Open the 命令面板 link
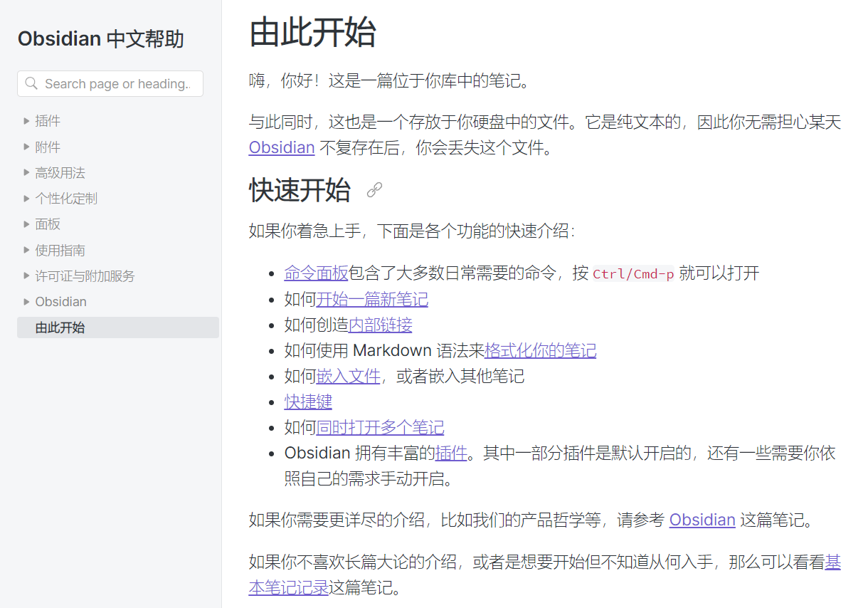Screen dimensions: 868x608 [x=316, y=273]
